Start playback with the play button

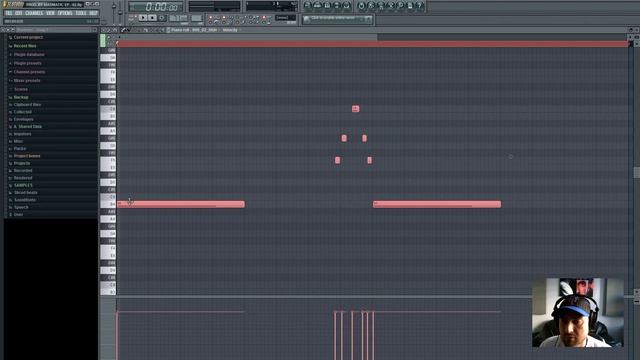coord(142,18)
